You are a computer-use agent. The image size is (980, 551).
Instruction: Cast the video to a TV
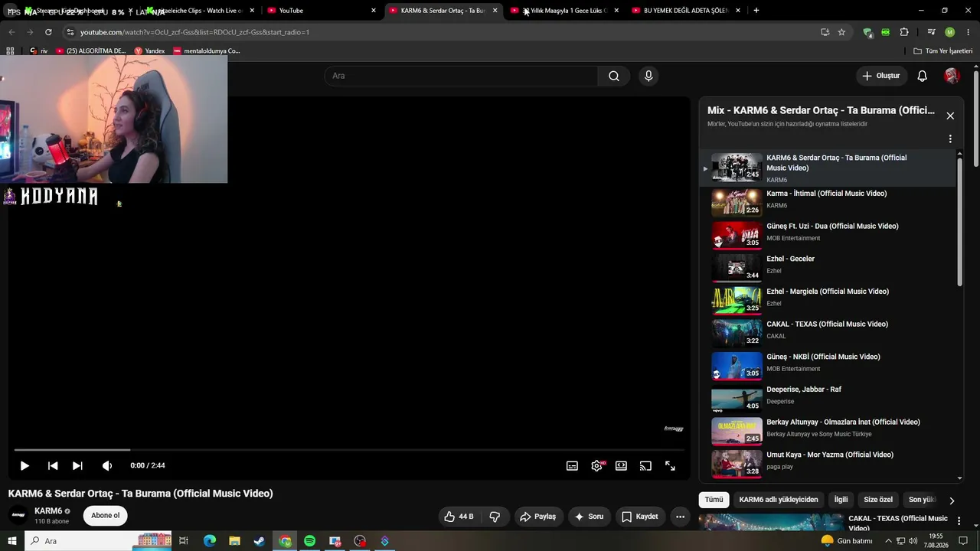[x=645, y=465]
